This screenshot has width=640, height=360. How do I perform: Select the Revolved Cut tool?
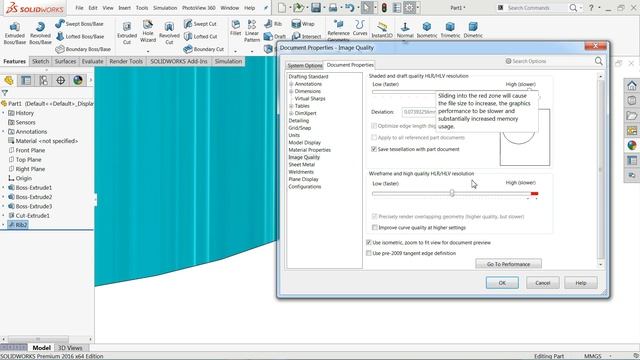click(x=169, y=33)
